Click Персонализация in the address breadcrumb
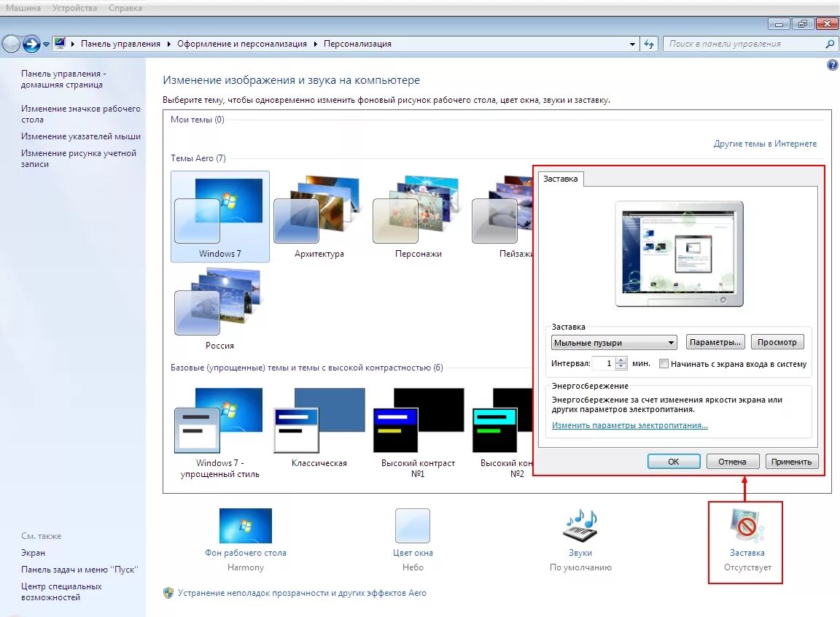The width and height of the screenshot is (840, 617). tap(357, 44)
